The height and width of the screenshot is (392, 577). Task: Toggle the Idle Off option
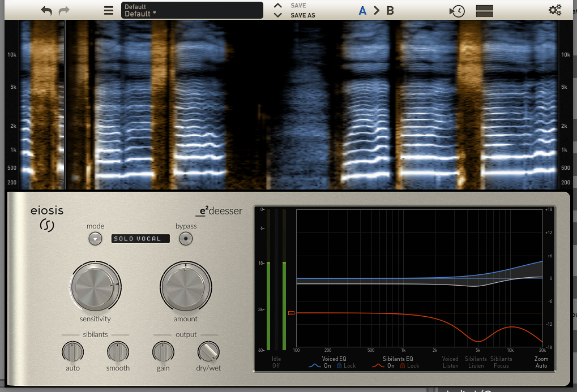click(x=276, y=362)
